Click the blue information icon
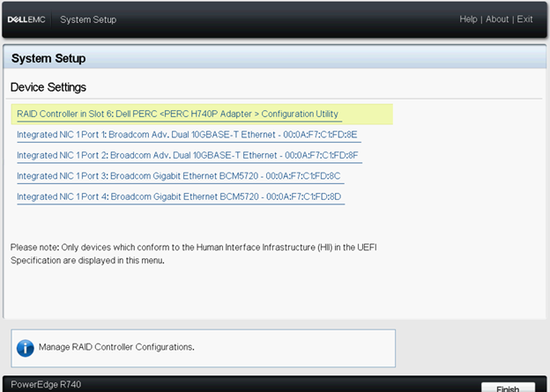550x392 pixels. (26, 347)
